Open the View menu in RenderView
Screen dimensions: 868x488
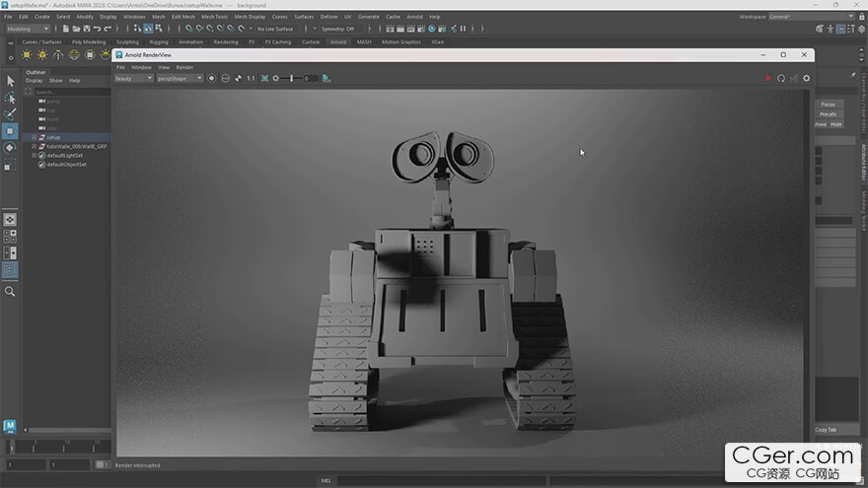point(164,67)
